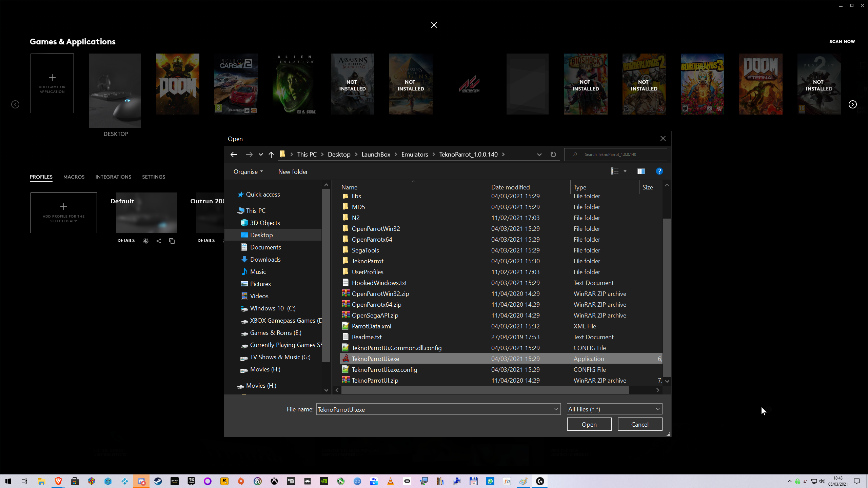Open Logitech G HUB taskbar icon
The height and width of the screenshot is (488, 868).
[540, 481]
